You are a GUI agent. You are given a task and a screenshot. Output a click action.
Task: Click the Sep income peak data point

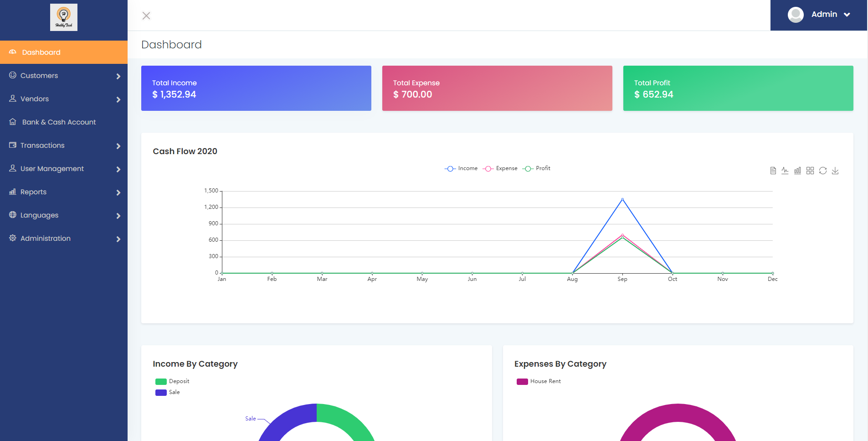(622, 199)
